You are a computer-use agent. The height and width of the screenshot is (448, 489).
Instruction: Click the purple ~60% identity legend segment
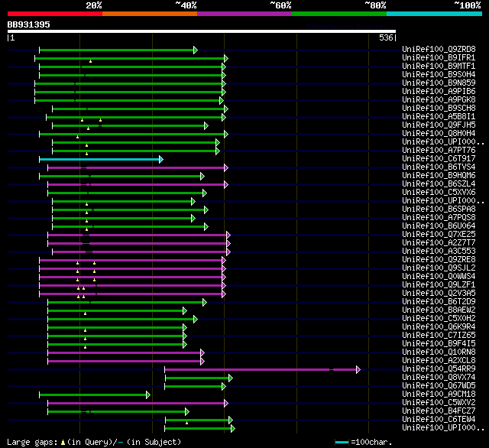(244, 14)
